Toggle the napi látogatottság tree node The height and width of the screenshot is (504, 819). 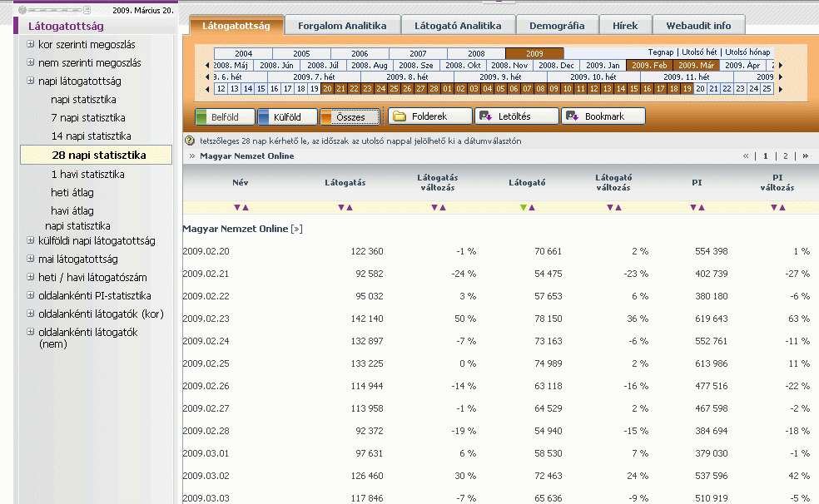30,81
